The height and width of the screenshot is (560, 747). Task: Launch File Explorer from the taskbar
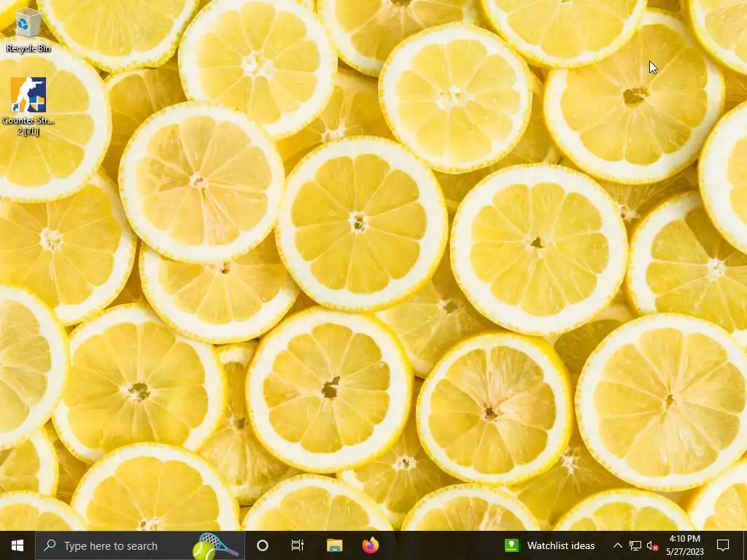pyautogui.click(x=334, y=545)
